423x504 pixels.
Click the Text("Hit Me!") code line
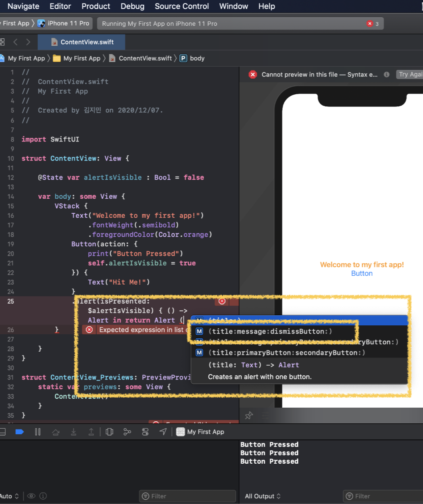click(119, 282)
